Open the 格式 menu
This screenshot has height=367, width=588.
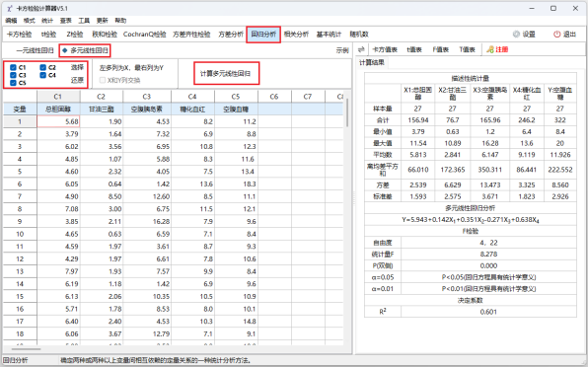[30, 21]
